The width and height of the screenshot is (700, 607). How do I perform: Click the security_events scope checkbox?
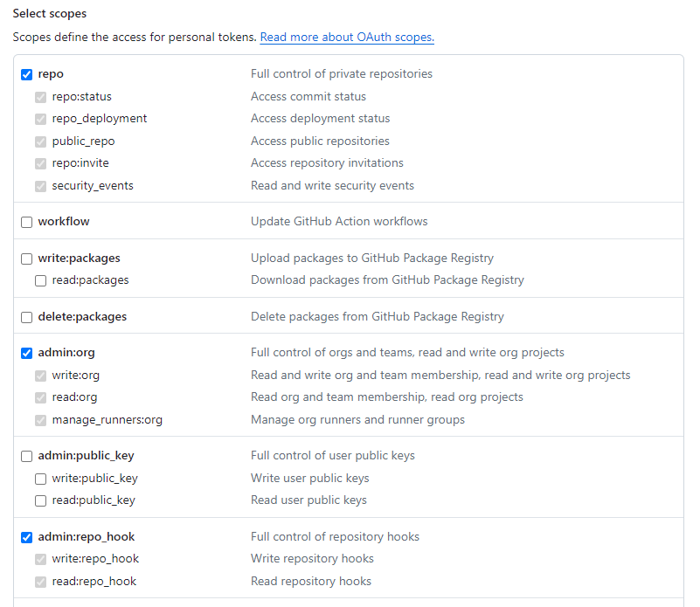40,186
